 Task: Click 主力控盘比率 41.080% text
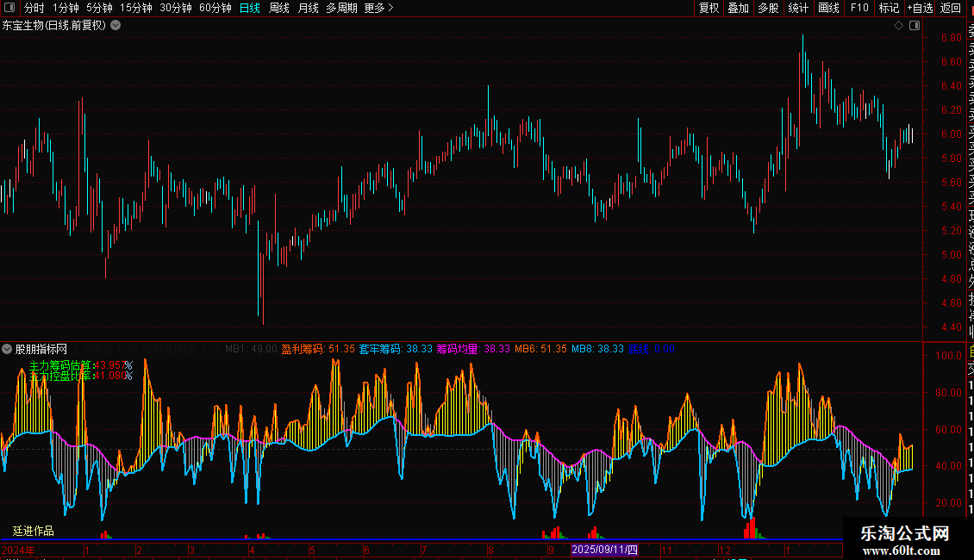pyautogui.click(x=81, y=376)
